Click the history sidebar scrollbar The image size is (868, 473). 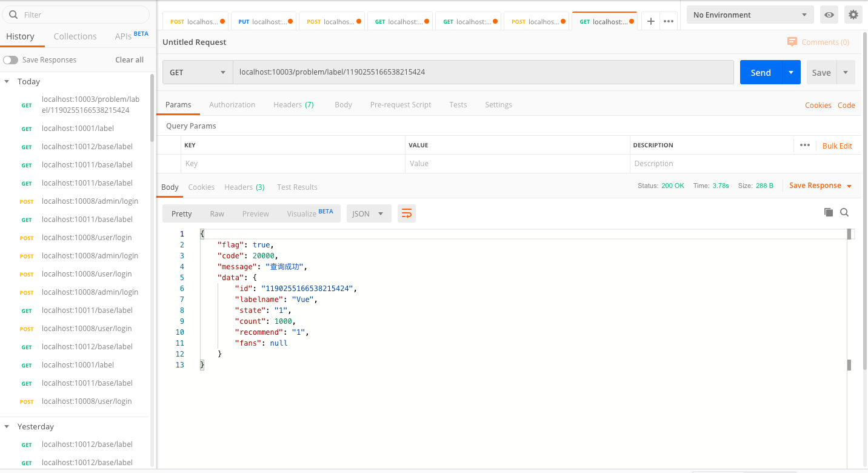152,107
